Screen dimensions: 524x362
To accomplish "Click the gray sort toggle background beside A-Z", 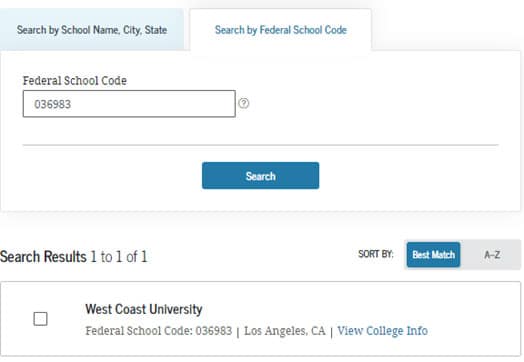I will [511, 255].
